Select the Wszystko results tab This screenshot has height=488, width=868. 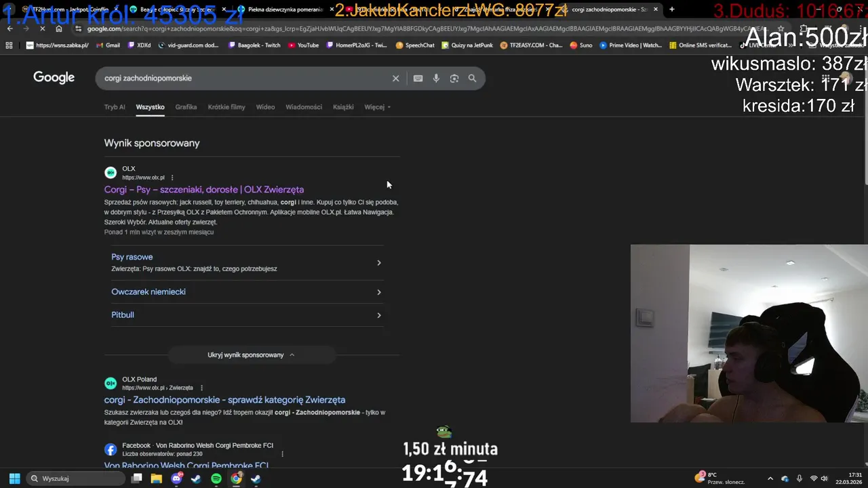[150, 107]
